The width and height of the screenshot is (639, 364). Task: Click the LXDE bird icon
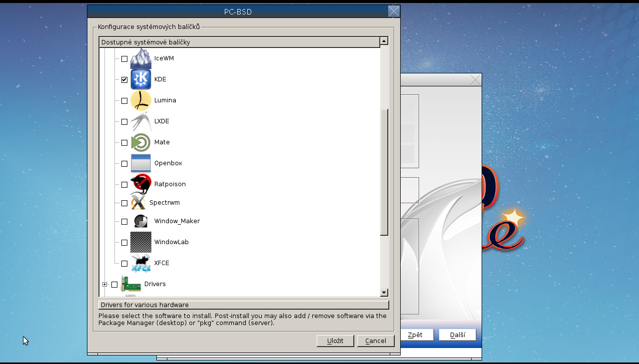140,121
